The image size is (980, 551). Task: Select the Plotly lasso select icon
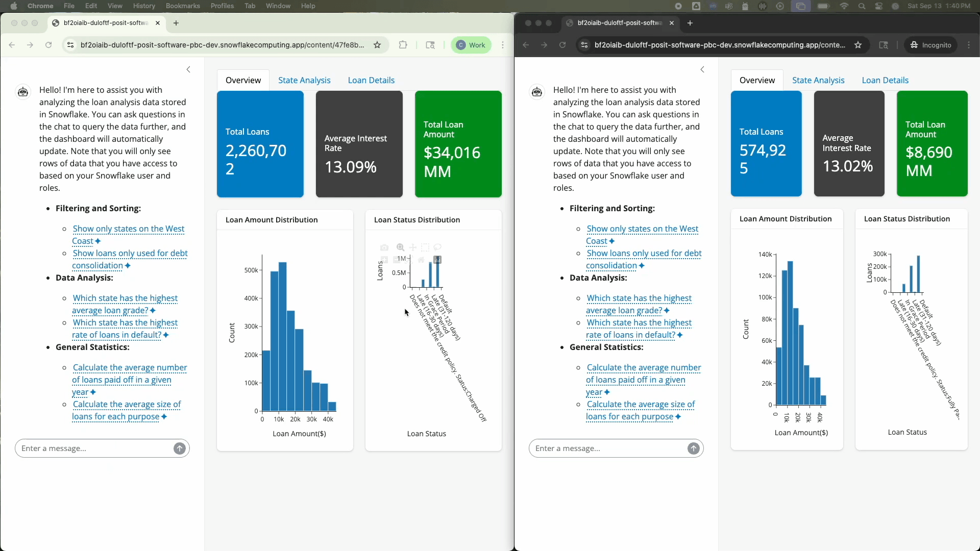(437, 247)
